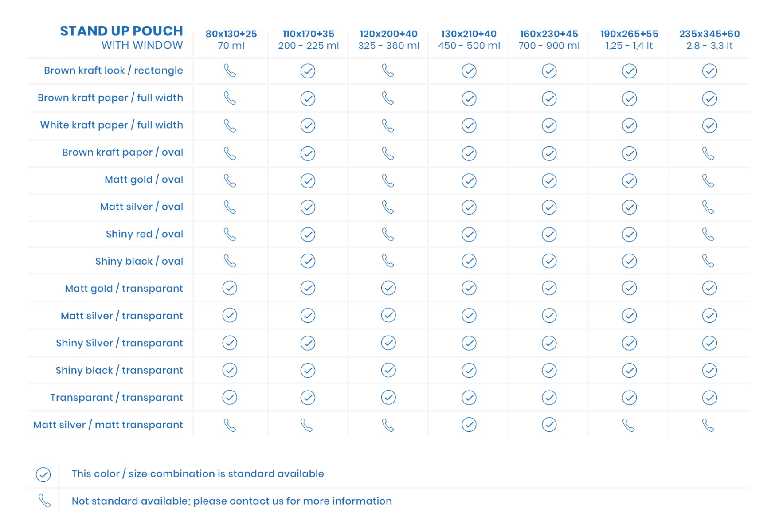The image size is (775, 532).
Task: Click the legend phone icon for not standard
Action: pyautogui.click(x=44, y=501)
